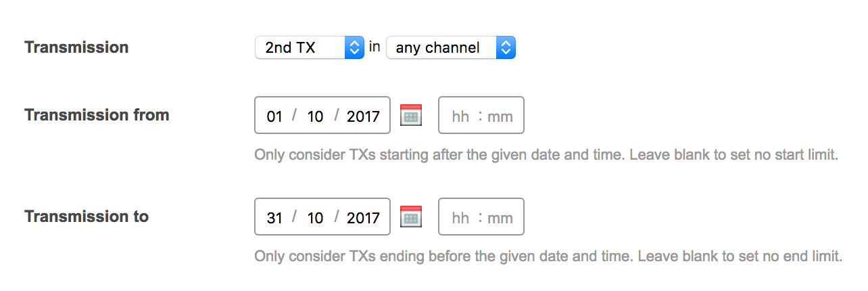Screen dimensions: 868x291
Task: Click the word in between the dropdowns
Action: [x=375, y=47]
